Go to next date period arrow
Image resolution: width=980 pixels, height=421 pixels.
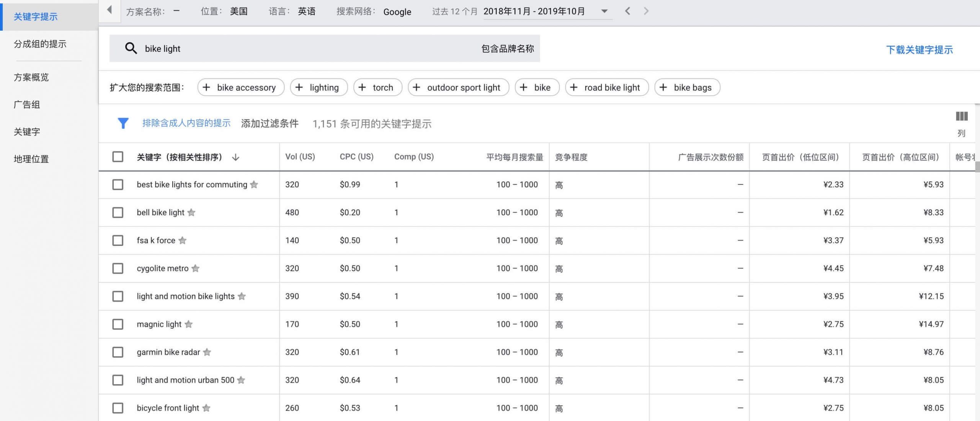[x=646, y=11]
